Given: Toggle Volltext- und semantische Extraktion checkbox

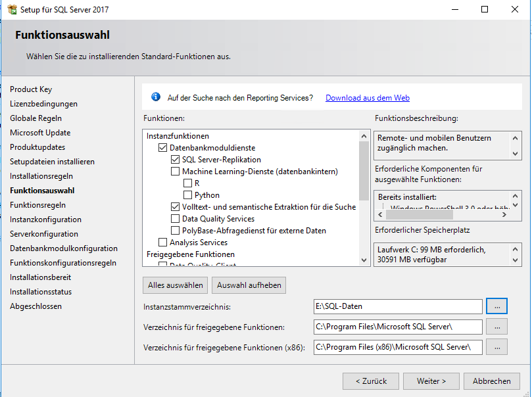Looking at the screenshot, I should (x=175, y=207).
